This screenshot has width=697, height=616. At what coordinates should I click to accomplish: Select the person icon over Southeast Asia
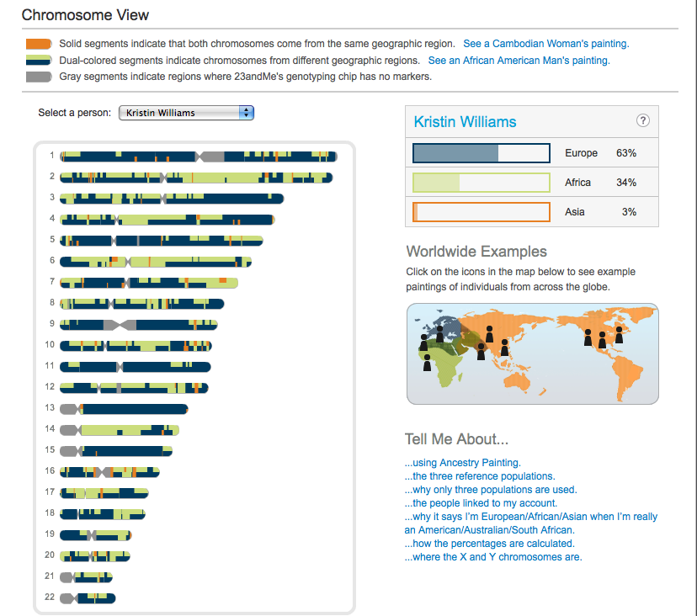(x=504, y=347)
